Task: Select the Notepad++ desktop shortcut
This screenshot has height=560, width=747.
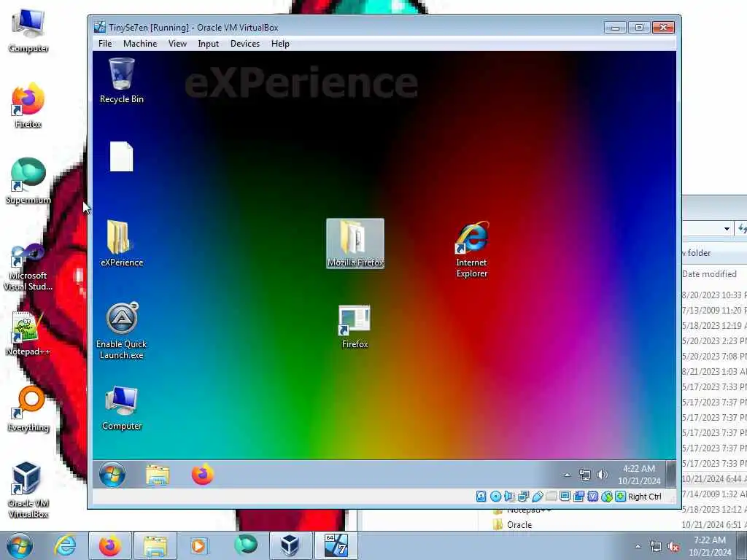Action: [28, 334]
